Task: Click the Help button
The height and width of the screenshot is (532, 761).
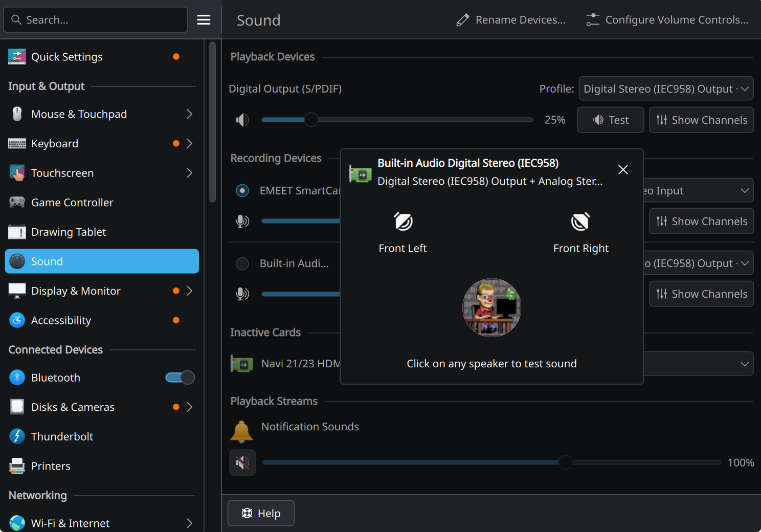Action: pyautogui.click(x=261, y=513)
